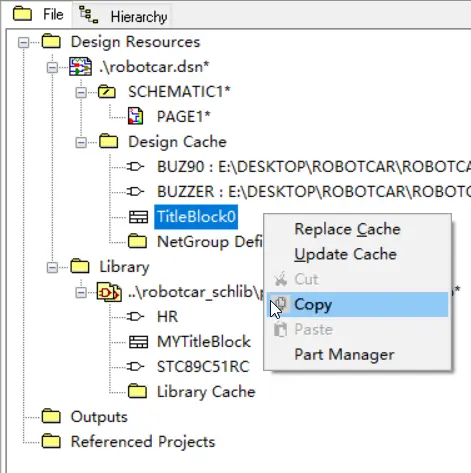
Task: Click the BUZZER part icon
Action: point(136,191)
